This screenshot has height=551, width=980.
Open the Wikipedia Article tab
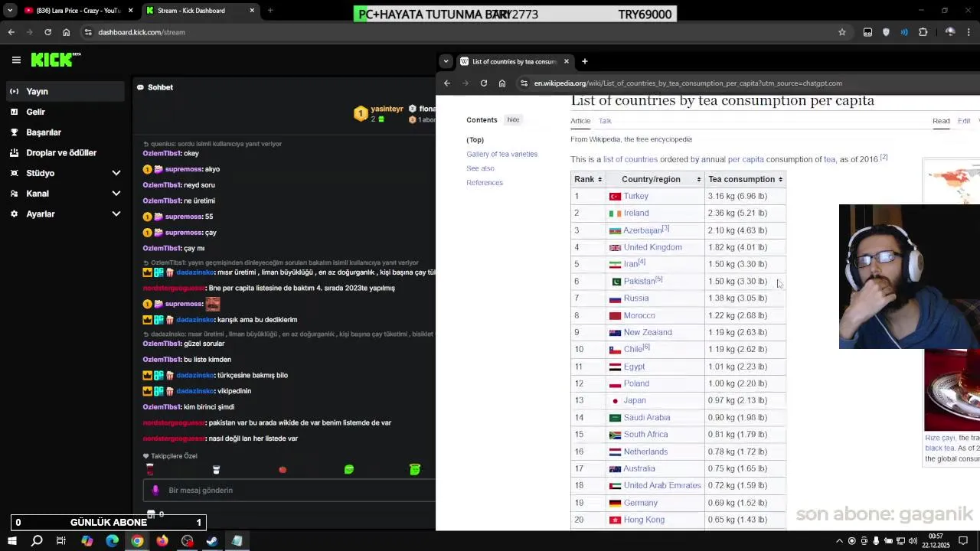coord(580,121)
